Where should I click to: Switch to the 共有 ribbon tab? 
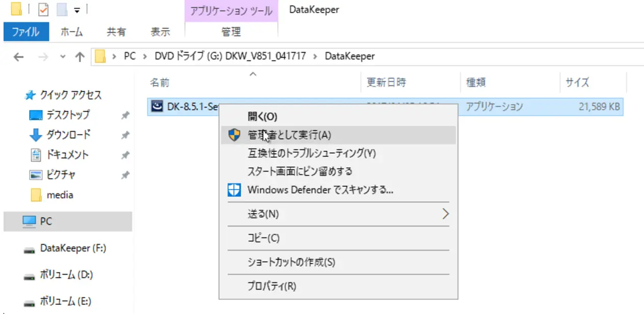[x=116, y=32]
